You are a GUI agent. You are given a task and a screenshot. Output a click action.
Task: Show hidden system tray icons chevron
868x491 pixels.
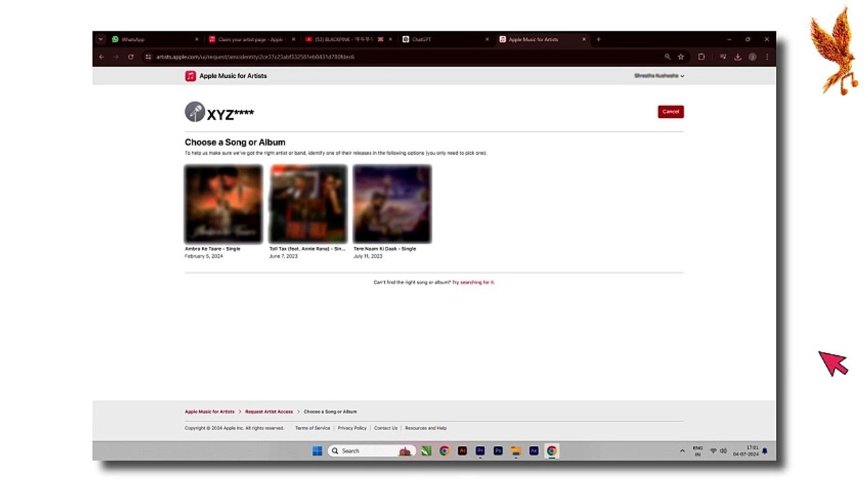682,451
